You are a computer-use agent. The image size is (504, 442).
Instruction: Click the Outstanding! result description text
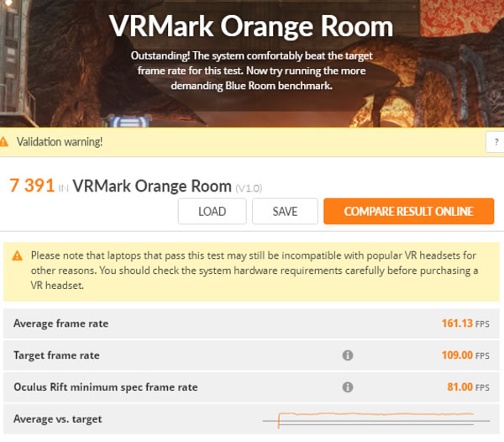[252, 71]
